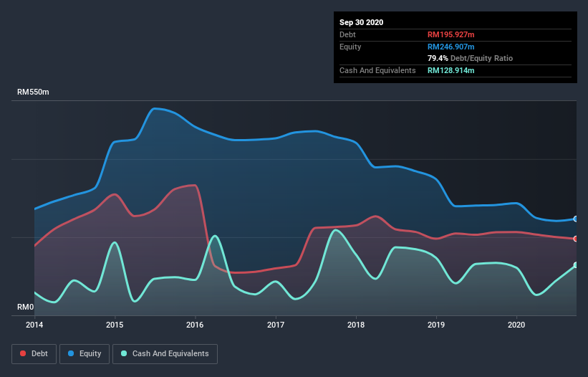Toggle the Debt legend button
Screen dimensions: 588x377
click(x=34, y=354)
